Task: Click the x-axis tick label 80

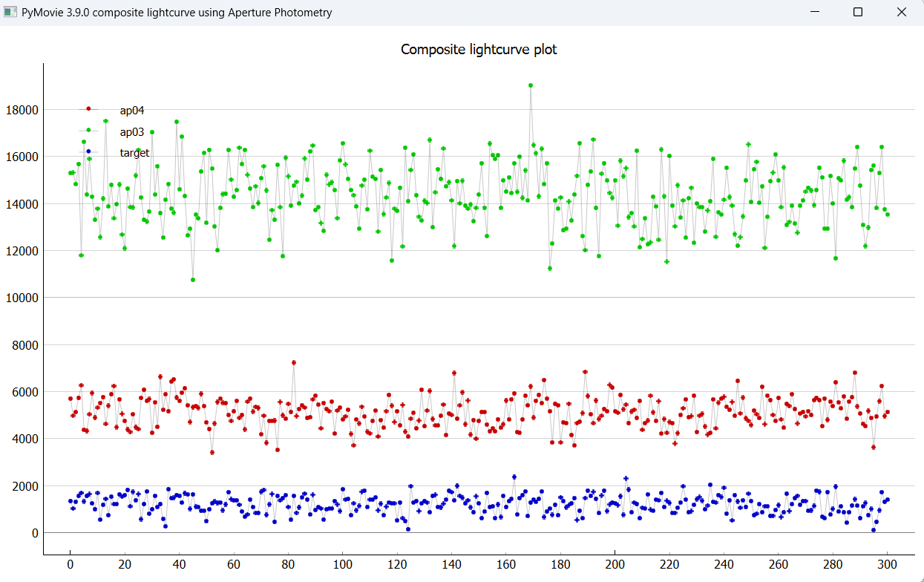Action: 288,563
